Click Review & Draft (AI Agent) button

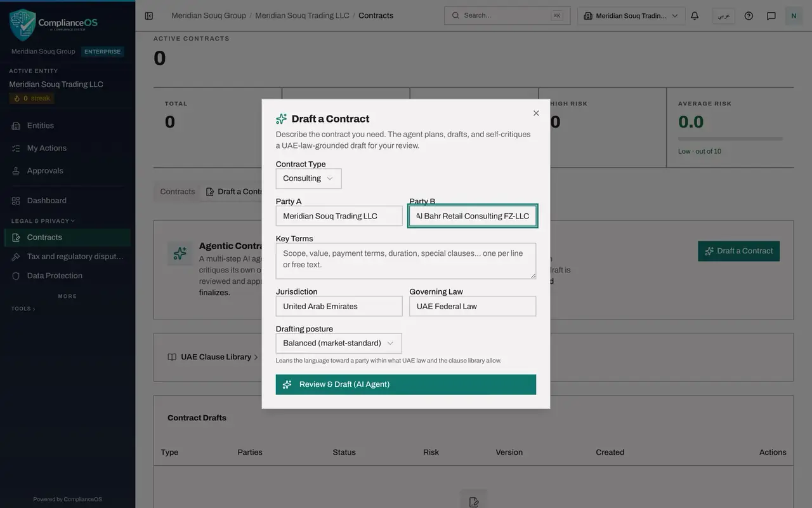406,384
